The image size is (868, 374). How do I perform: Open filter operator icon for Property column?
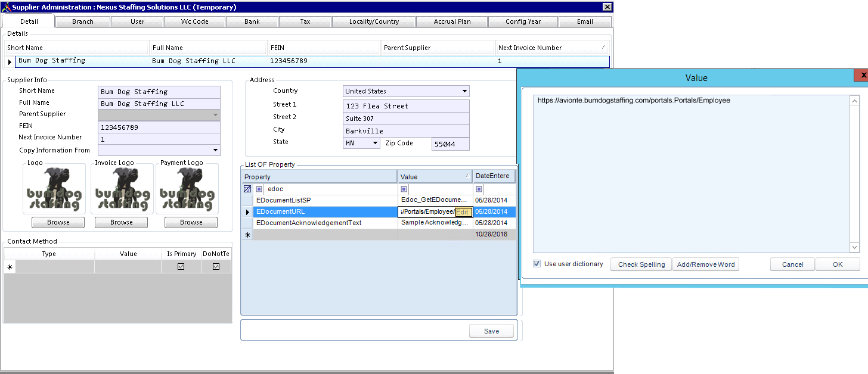pyautogui.click(x=259, y=189)
